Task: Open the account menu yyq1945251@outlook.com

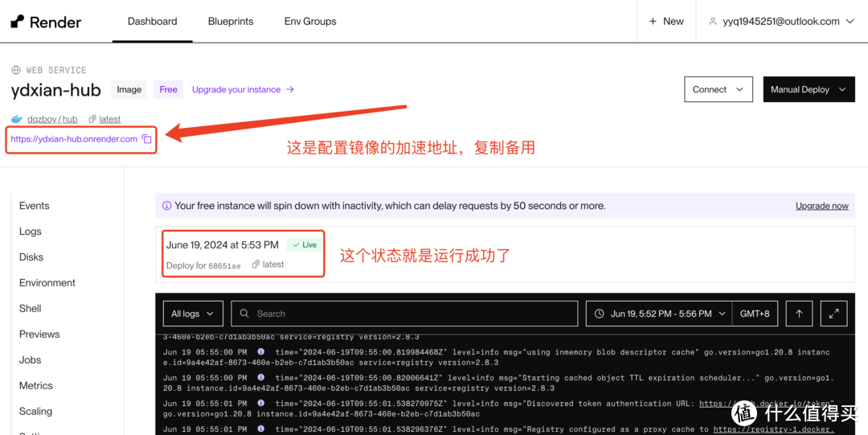Action: (782, 22)
